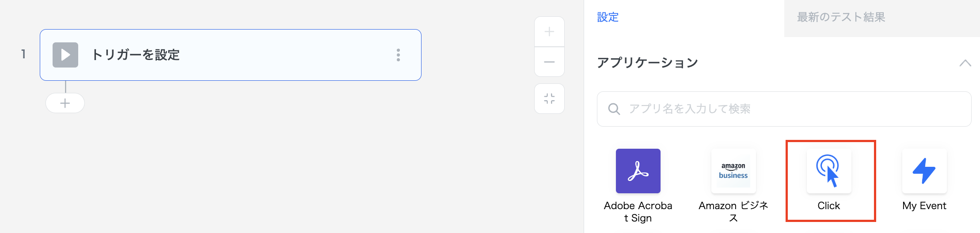Click the Amazon ビジネス label
Screen dimensions: 980x233
pos(733,212)
